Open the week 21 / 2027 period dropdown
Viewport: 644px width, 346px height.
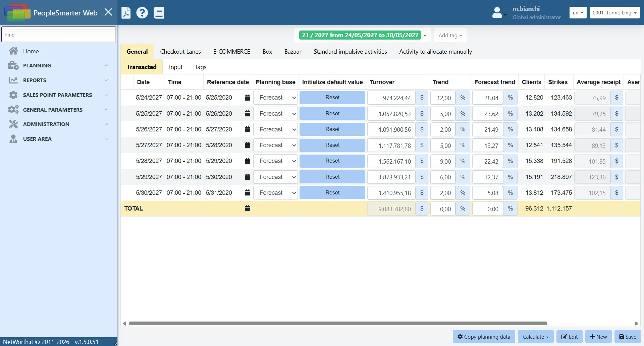click(x=363, y=35)
